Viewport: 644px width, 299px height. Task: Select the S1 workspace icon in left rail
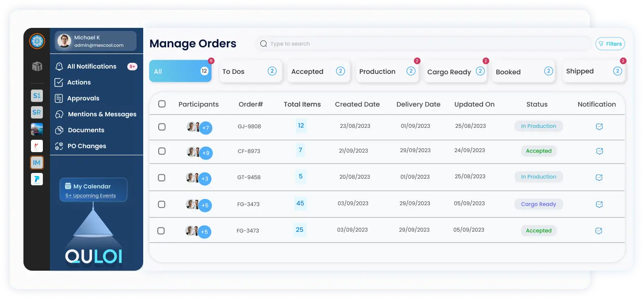pyautogui.click(x=37, y=96)
